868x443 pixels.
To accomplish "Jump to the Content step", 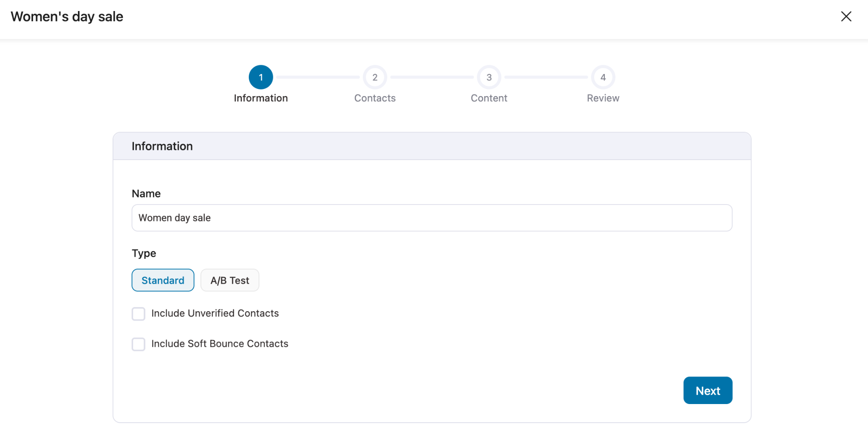I will point(489,77).
